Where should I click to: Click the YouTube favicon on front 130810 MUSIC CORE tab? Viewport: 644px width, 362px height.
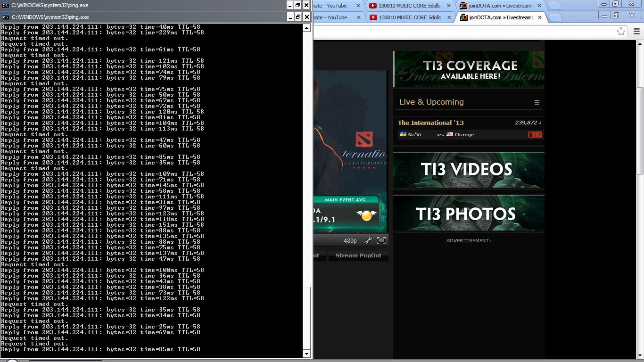(373, 17)
